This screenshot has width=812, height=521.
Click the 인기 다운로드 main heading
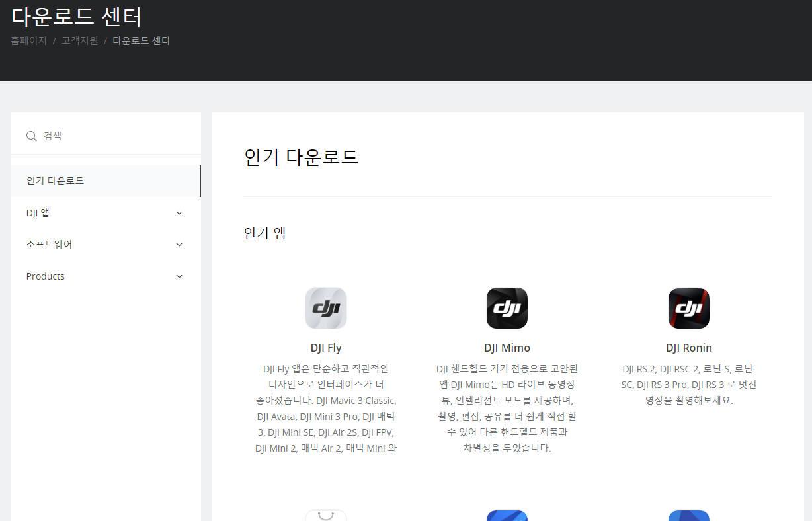coord(302,157)
